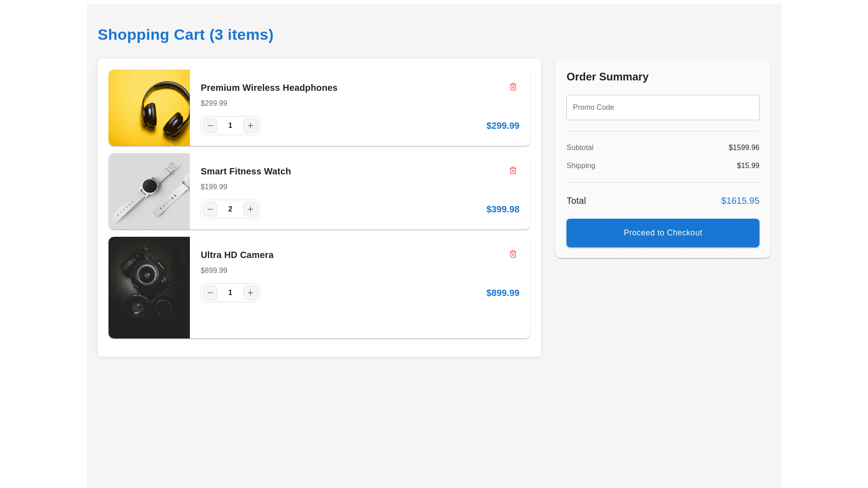The image size is (868, 488).
Task: Select the Ultra HD Camera photo
Action: (x=149, y=287)
